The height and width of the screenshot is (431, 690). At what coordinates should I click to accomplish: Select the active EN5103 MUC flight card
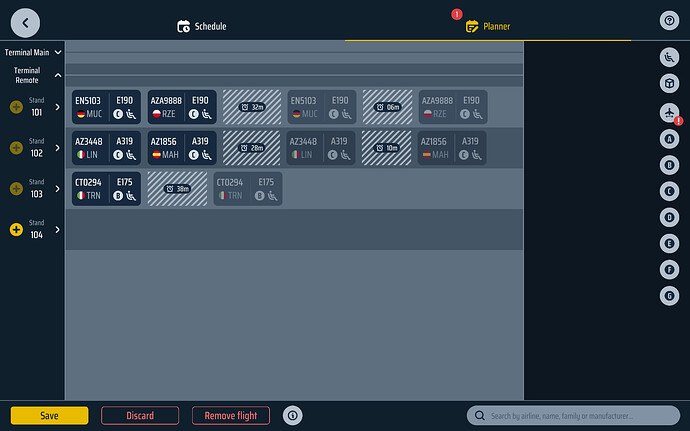point(106,107)
